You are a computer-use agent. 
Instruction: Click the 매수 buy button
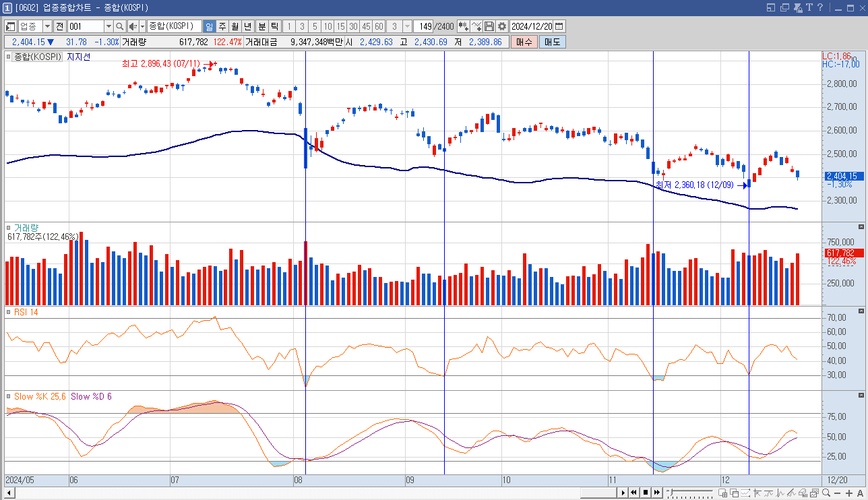[x=524, y=42]
